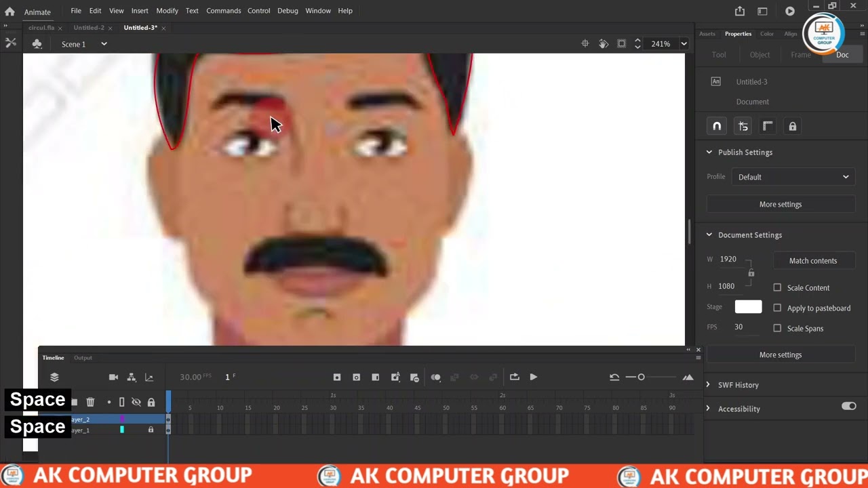Open the Quick Share and Publish icon
The image size is (868, 488).
point(740,11)
